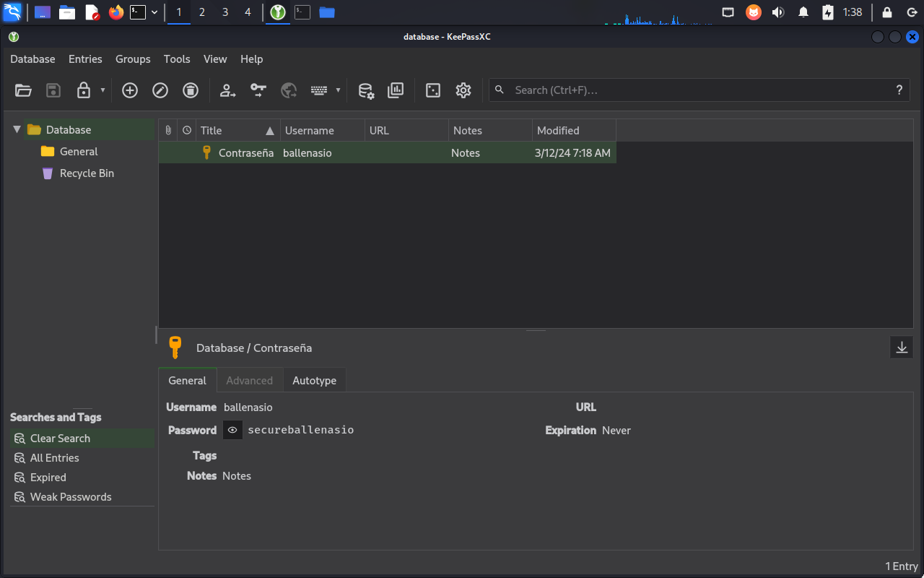Edit the selected entry with pencil icon
The image size is (924, 578).
coord(160,90)
